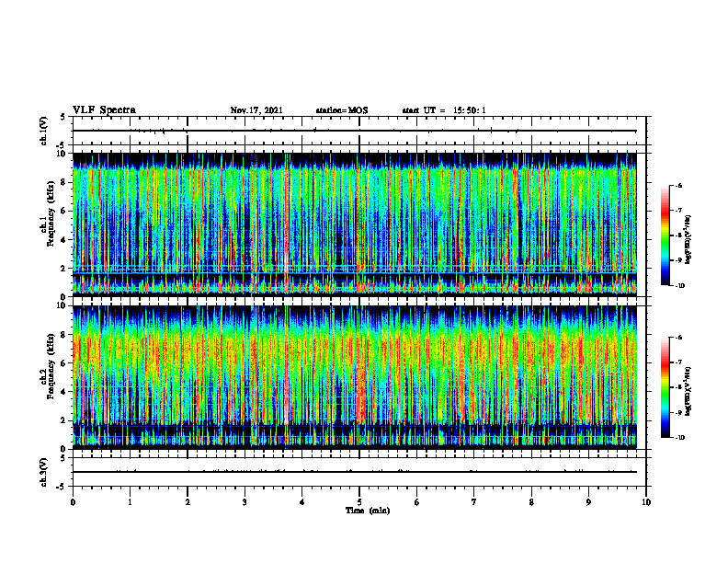Click the "-6" label on ch.1 color bar

[x=678, y=186]
